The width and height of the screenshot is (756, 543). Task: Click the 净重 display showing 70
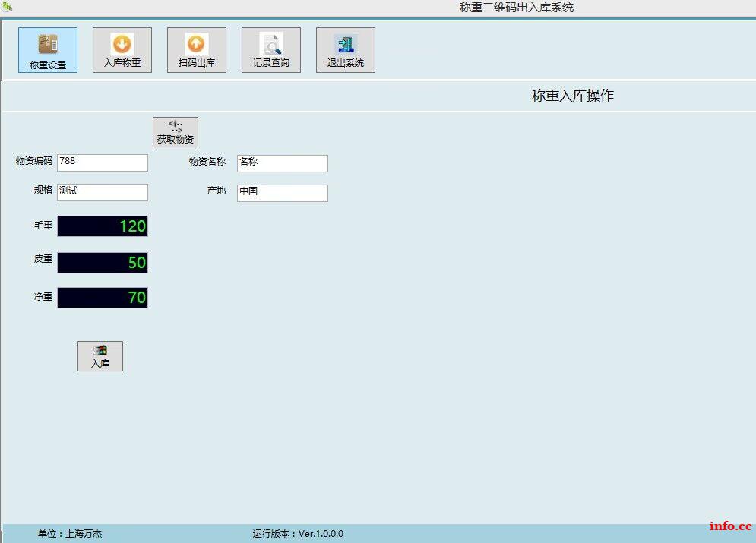click(103, 297)
